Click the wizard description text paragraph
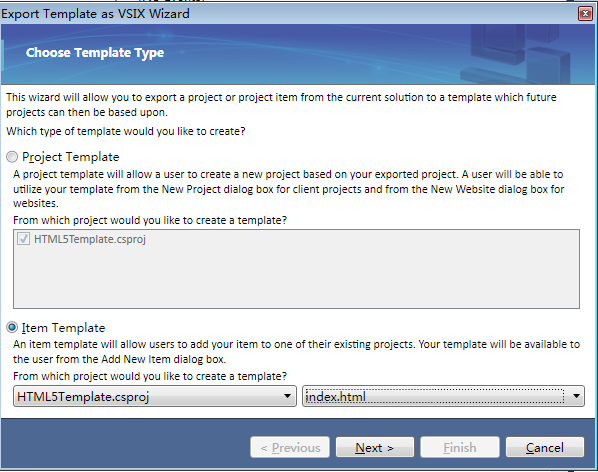The width and height of the screenshot is (598, 472). click(281, 105)
